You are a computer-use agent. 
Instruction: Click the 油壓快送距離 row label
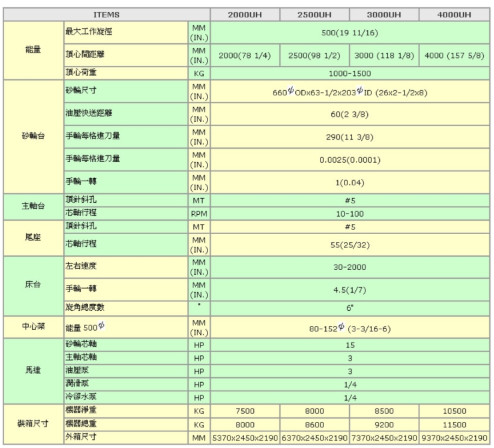pos(89,113)
